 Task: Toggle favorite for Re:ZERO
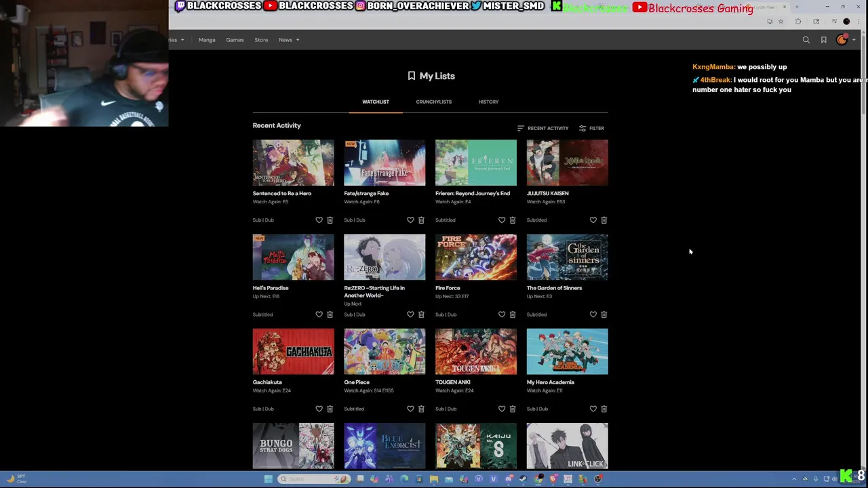point(410,314)
